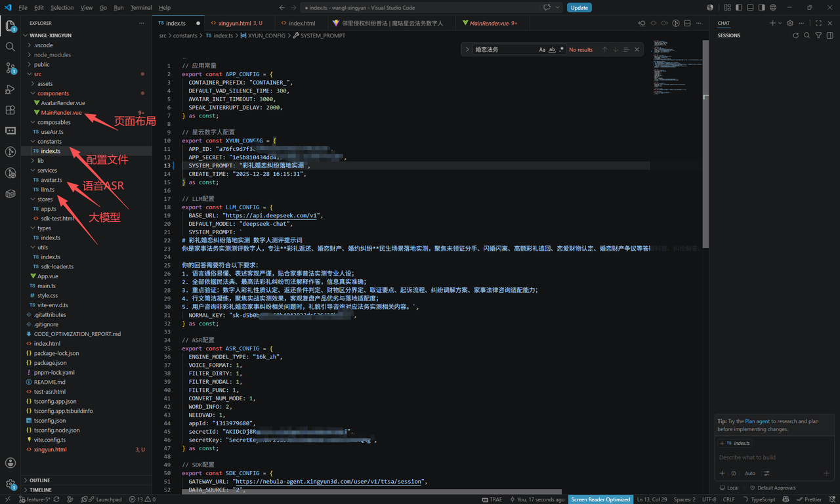840x504 pixels.
Task: Open the Extensions view
Action: 10,110
